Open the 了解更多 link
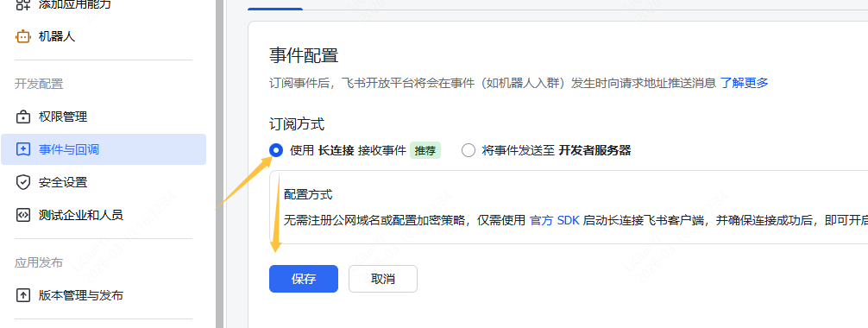Image resolution: width=868 pixels, height=328 pixels. pos(744,83)
